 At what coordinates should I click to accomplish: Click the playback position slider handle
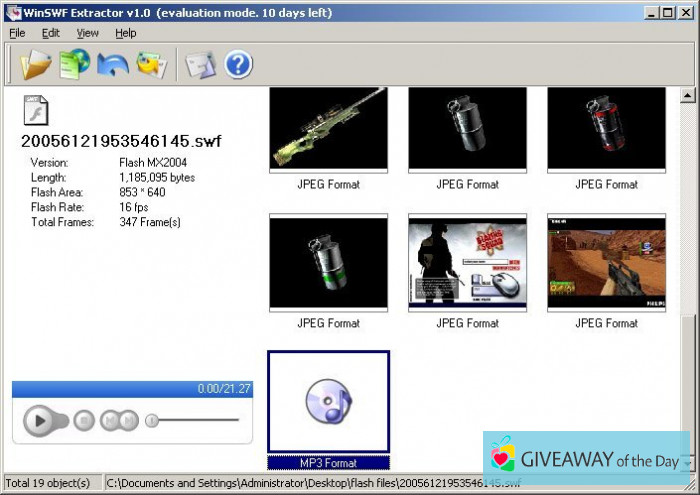(152, 421)
